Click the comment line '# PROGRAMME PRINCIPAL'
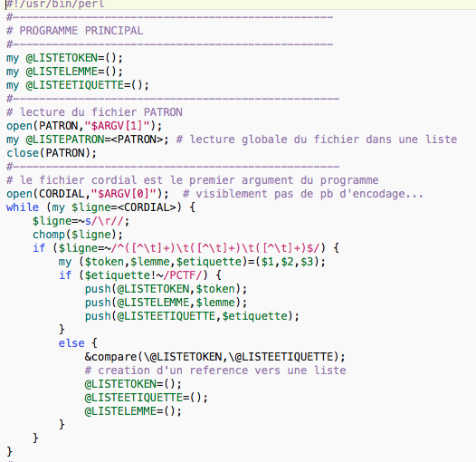 75,31
